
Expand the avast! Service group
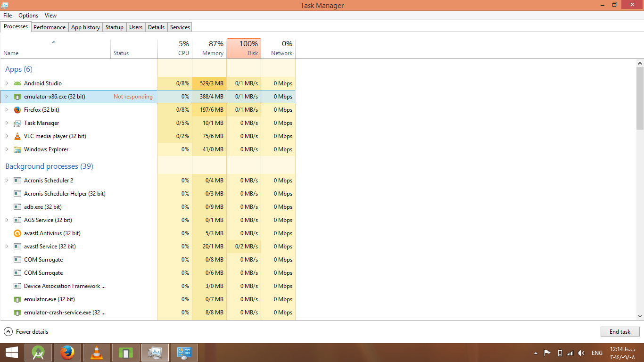(x=7, y=247)
